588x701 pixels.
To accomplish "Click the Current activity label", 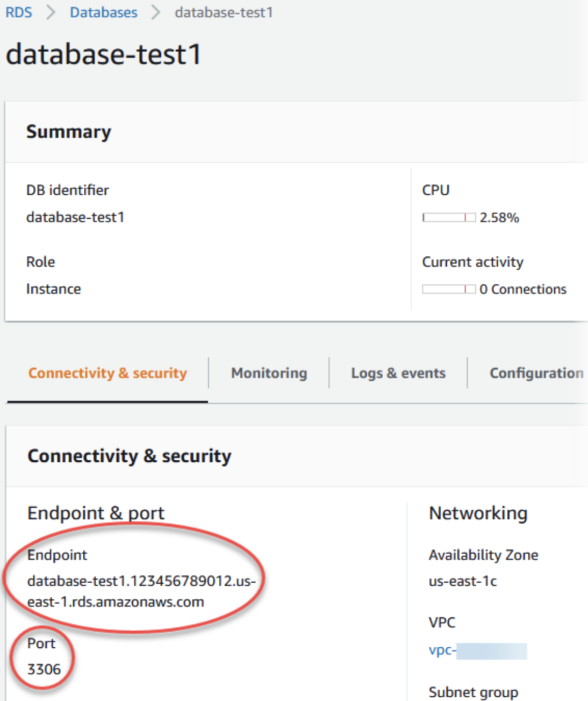I will pos(472,262).
